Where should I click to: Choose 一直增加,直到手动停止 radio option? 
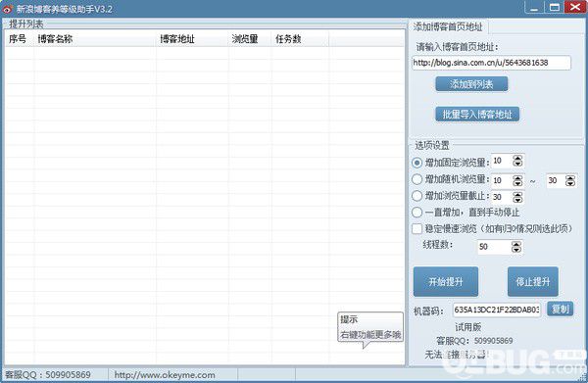(x=417, y=213)
